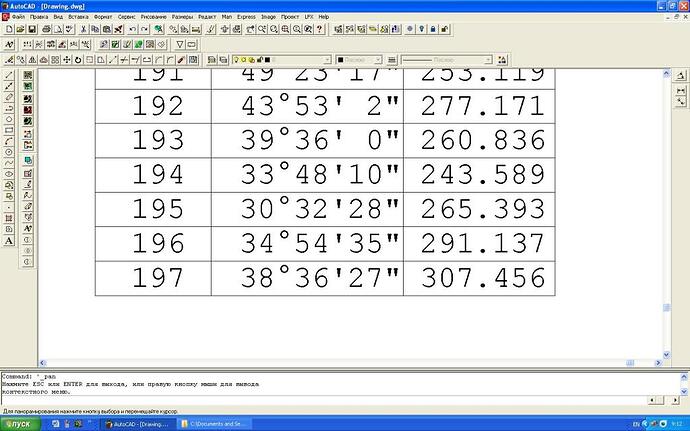Click the Move tool icon
The image size is (690, 431).
[66, 59]
